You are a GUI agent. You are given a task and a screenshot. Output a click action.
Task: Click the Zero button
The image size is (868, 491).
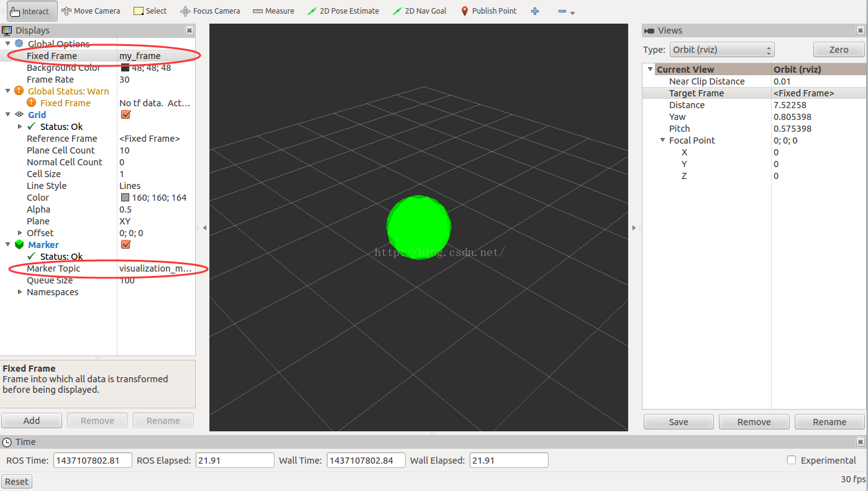[839, 50]
